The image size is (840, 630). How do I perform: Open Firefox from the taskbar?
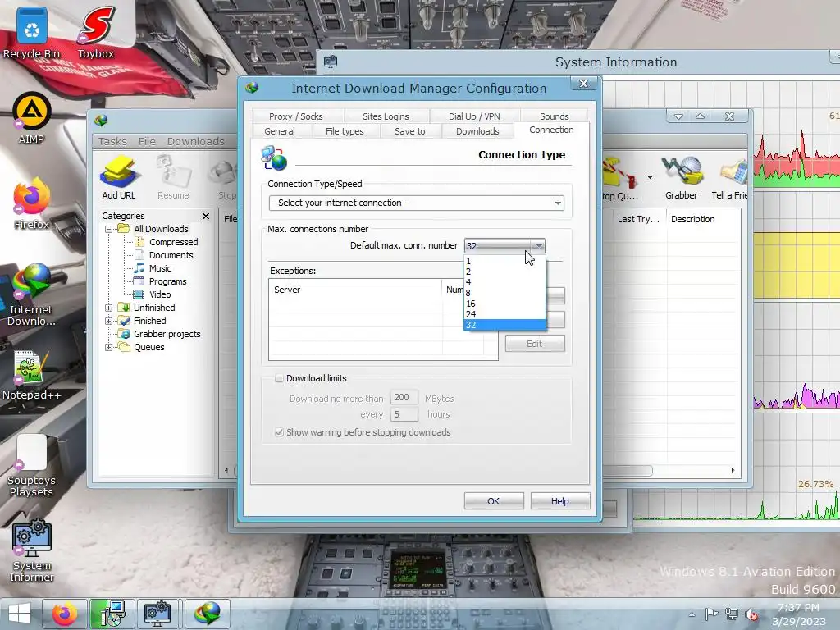point(65,614)
